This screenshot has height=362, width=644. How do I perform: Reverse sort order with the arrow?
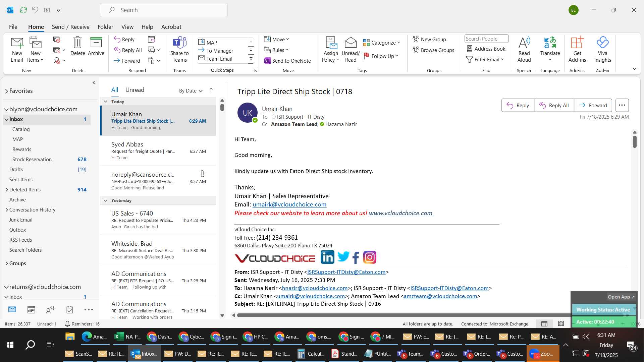(x=211, y=90)
